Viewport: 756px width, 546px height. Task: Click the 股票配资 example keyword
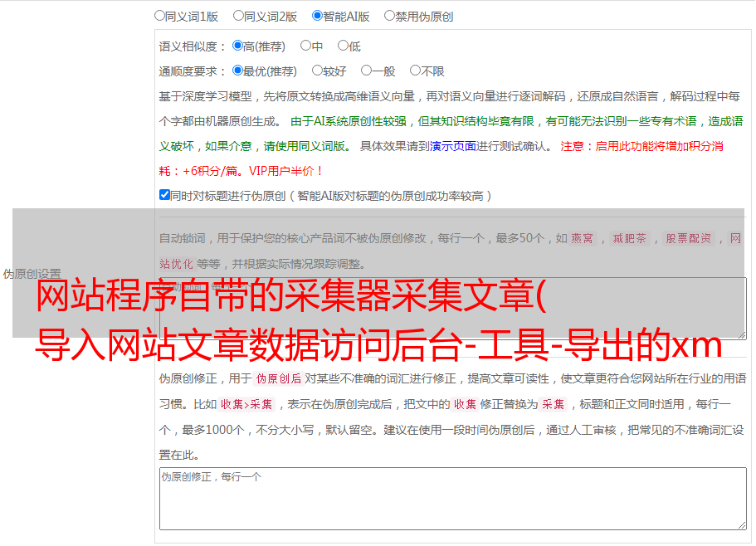(x=689, y=238)
